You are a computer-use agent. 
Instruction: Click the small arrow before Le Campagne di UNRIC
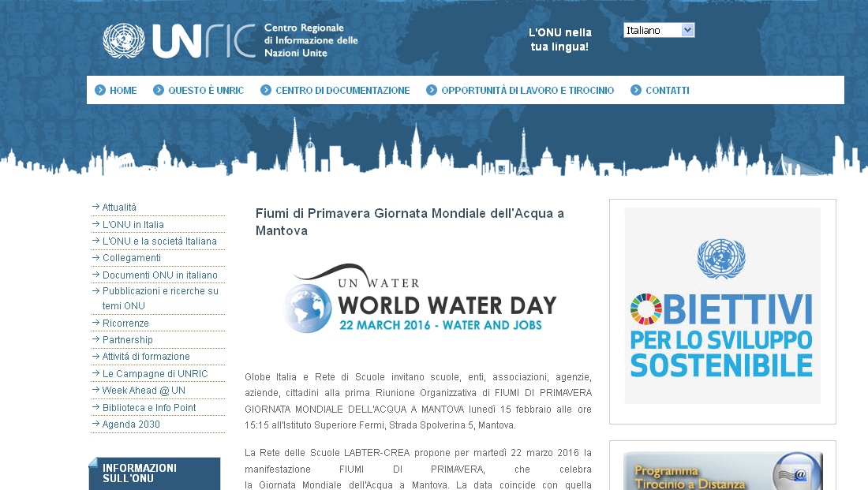(95, 373)
